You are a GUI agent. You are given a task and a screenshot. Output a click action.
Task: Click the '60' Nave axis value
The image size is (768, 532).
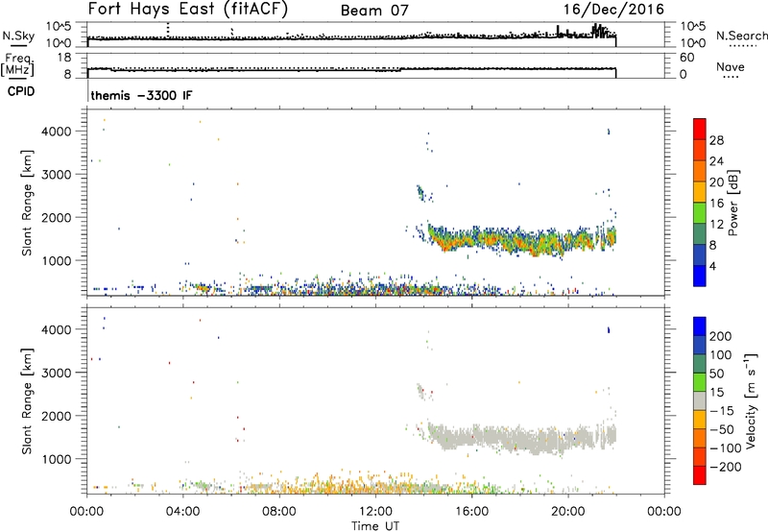tap(686, 58)
